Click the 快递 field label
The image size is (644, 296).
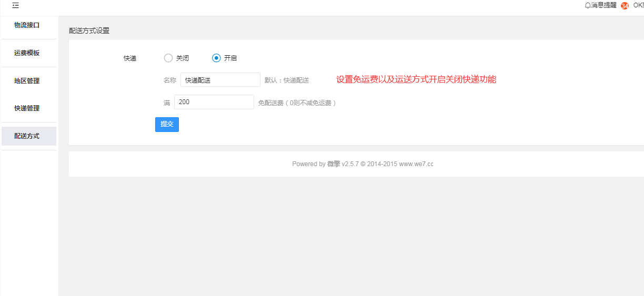(x=130, y=58)
